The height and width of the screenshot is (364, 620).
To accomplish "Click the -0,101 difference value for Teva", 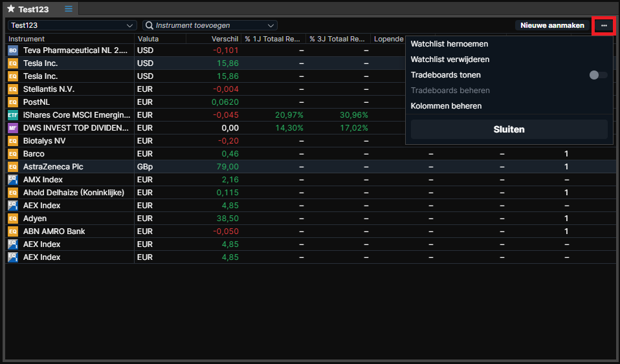I will (226, 50).
